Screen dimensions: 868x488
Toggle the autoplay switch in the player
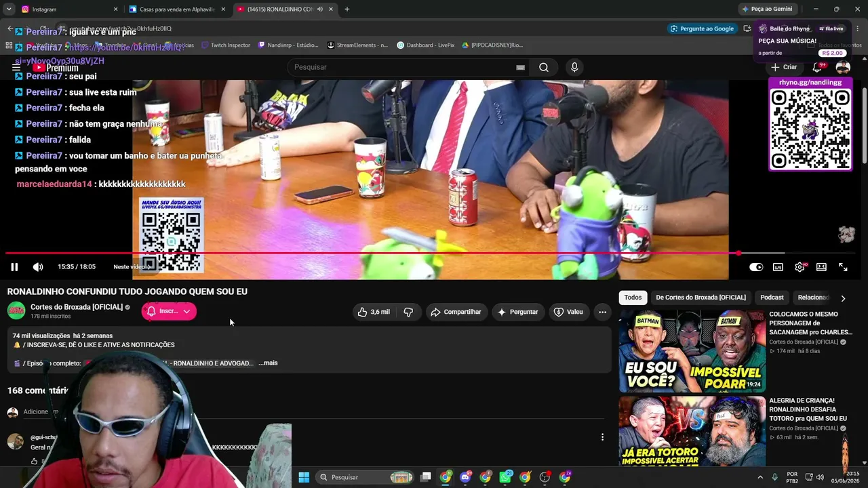[756, 267]
